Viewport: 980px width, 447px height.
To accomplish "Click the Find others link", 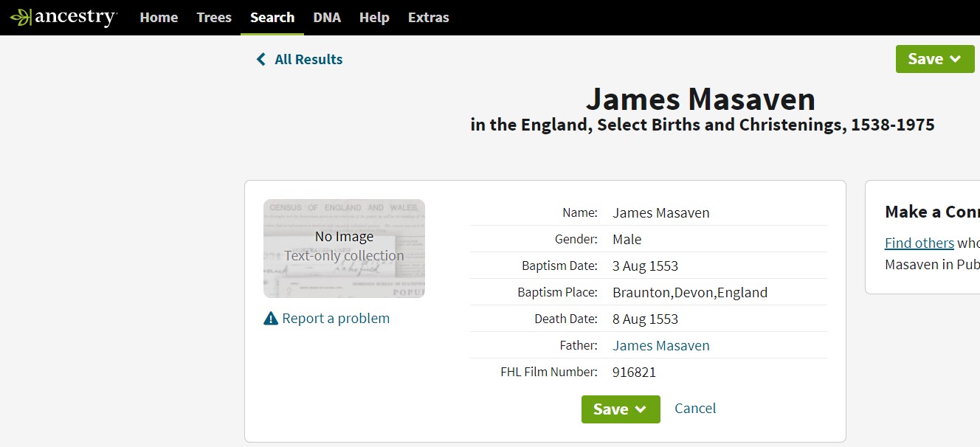I will (919, 243).
